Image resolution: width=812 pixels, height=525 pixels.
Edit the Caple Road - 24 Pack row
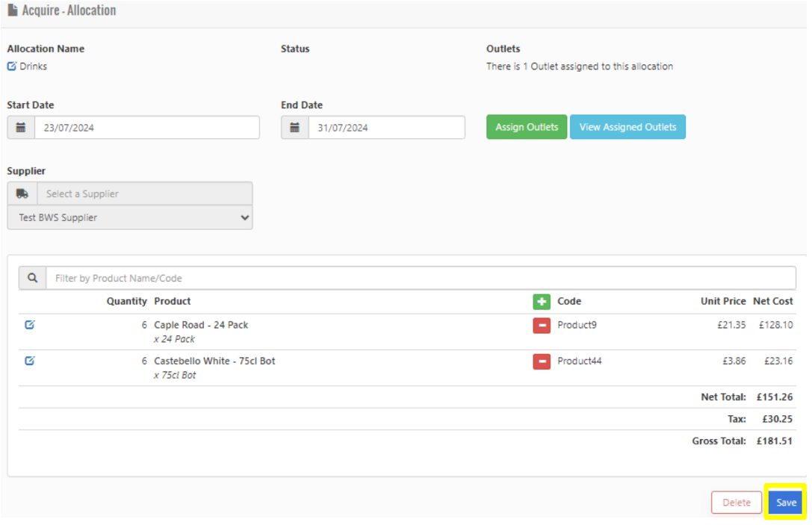click(30, 325)
